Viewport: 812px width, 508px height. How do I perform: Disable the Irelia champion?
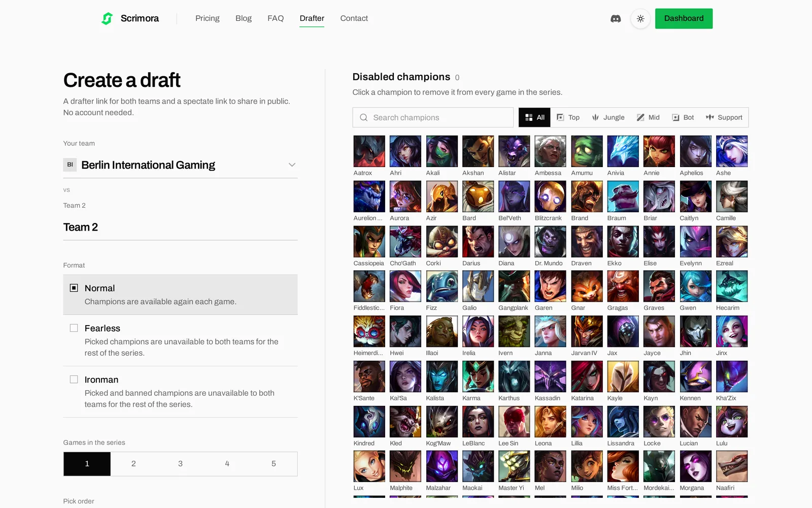(478, 332)
